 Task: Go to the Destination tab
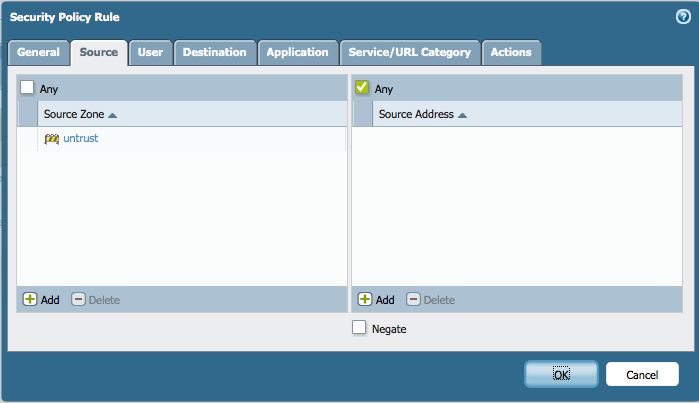point(214,53)
